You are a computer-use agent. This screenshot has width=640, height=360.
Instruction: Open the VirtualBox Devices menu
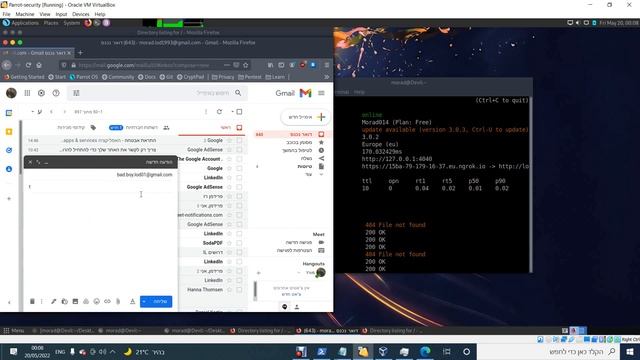(81, 14)
